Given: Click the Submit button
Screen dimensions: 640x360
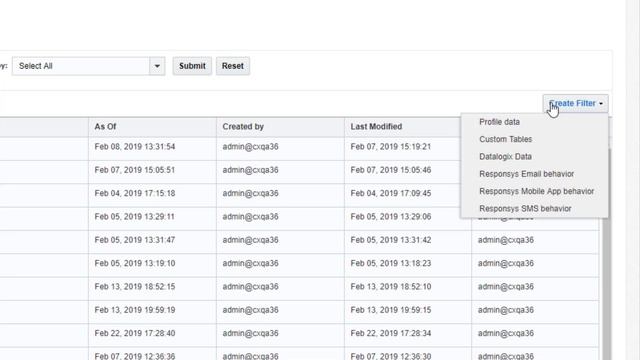Looking at the screenshot, I should tap(192, 66).
